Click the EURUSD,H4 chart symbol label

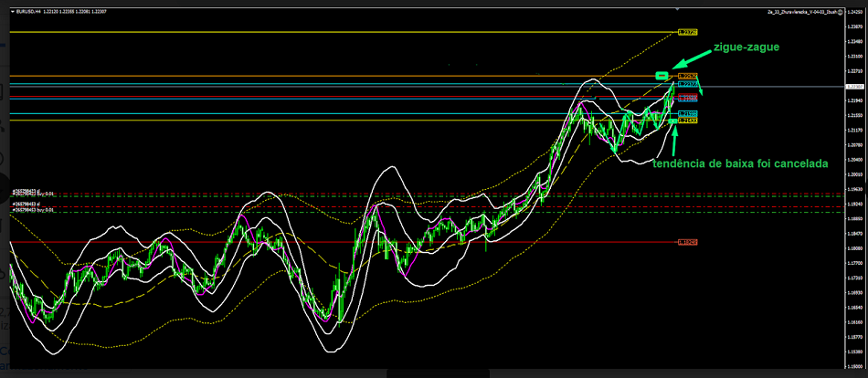point(30,13)
